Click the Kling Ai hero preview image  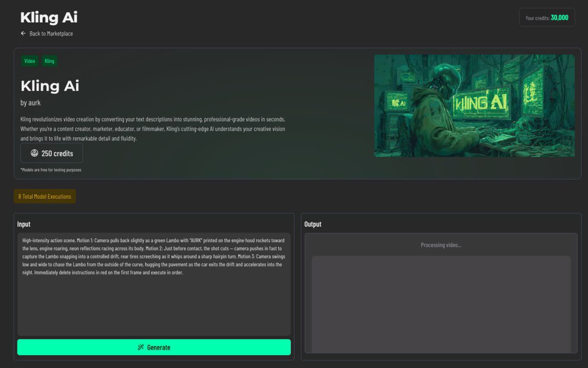click(475, 105)
